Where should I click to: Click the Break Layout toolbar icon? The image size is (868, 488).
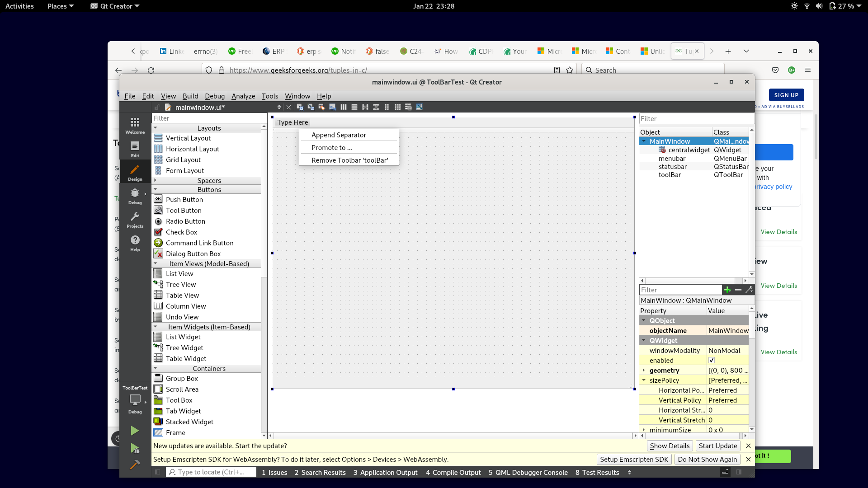pos(408,107)
